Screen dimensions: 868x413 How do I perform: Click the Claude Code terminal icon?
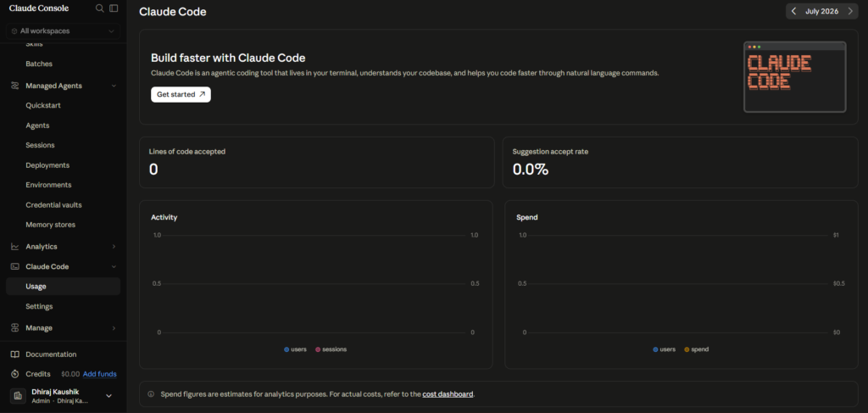15,266
